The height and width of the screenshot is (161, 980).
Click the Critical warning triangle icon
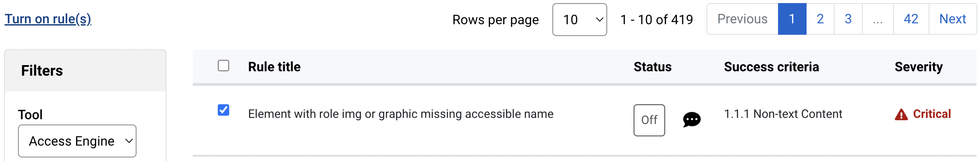coord(901,114)
